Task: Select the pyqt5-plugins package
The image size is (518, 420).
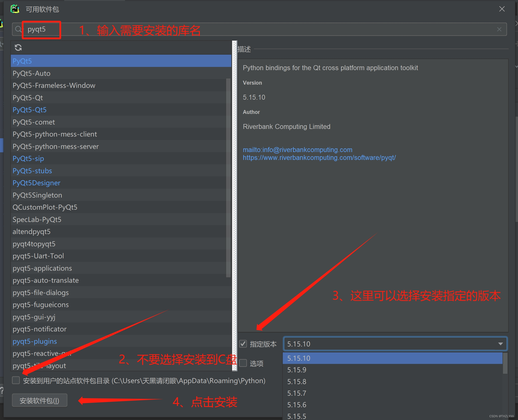Action: click(x=121, y=341)
